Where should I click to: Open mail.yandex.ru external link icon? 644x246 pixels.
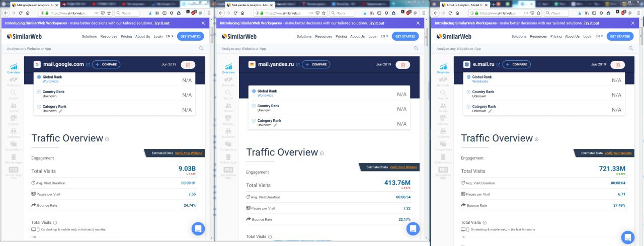point(298,64)
